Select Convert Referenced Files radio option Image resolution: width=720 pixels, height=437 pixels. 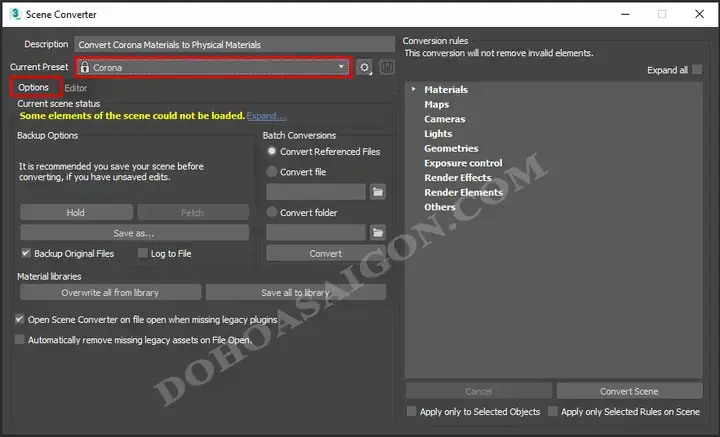(x=272, y=151)
